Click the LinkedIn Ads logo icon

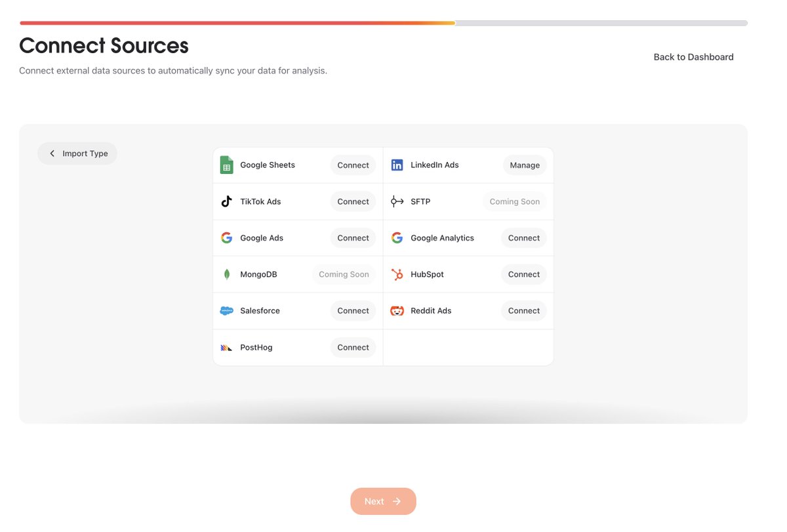click(x=397, y=165)
